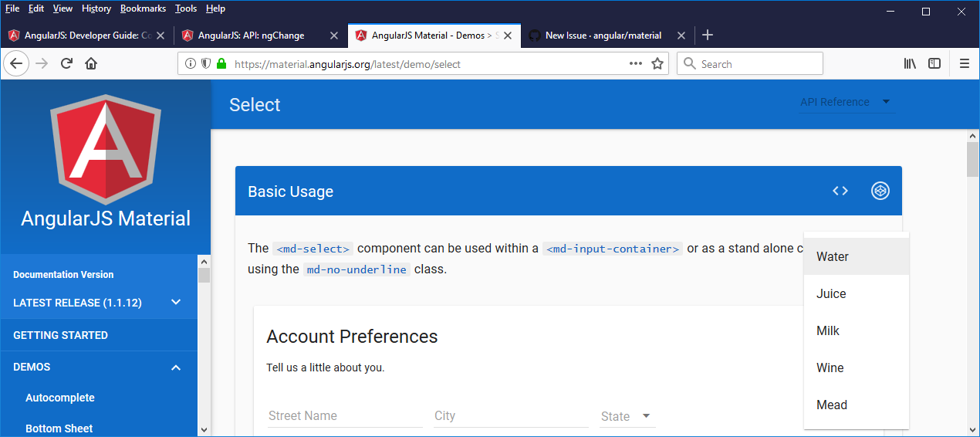Image resolution: width=980 pixels, height=437 pixels.
Task: Open a new tab with plus button
Action: click(x=708, y=35)
